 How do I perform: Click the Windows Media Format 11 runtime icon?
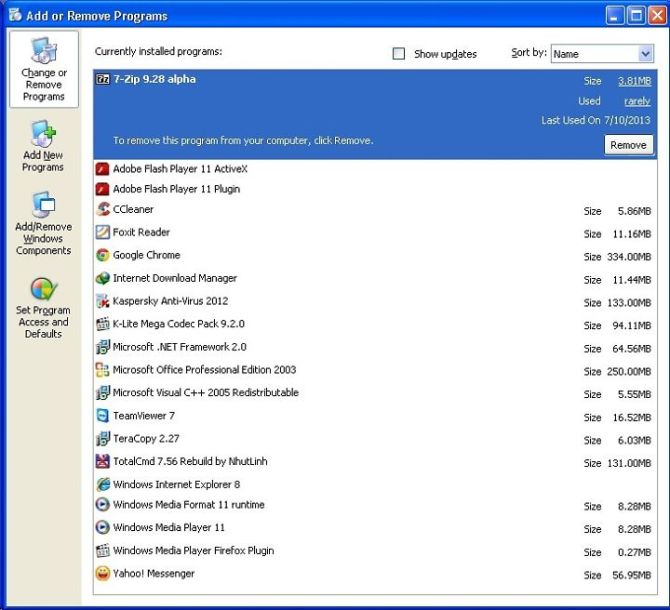pos(103,504)
